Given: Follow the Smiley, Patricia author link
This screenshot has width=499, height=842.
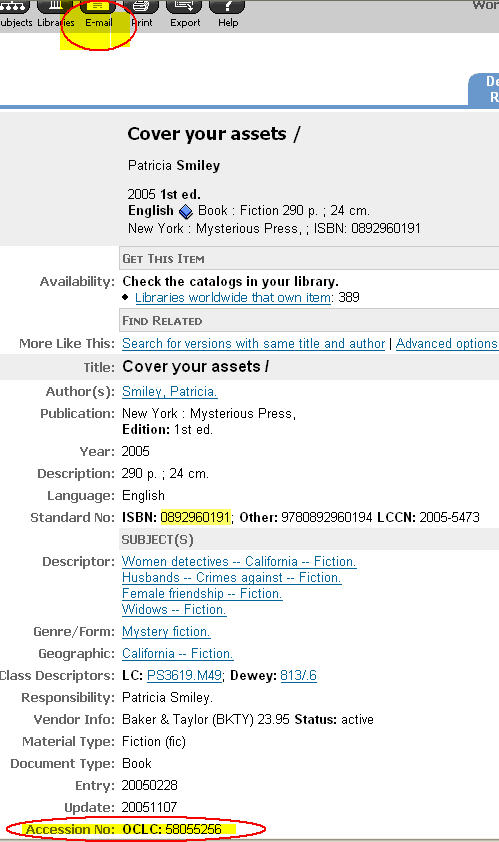Looking at the screenshot, I should pos(169,391).
